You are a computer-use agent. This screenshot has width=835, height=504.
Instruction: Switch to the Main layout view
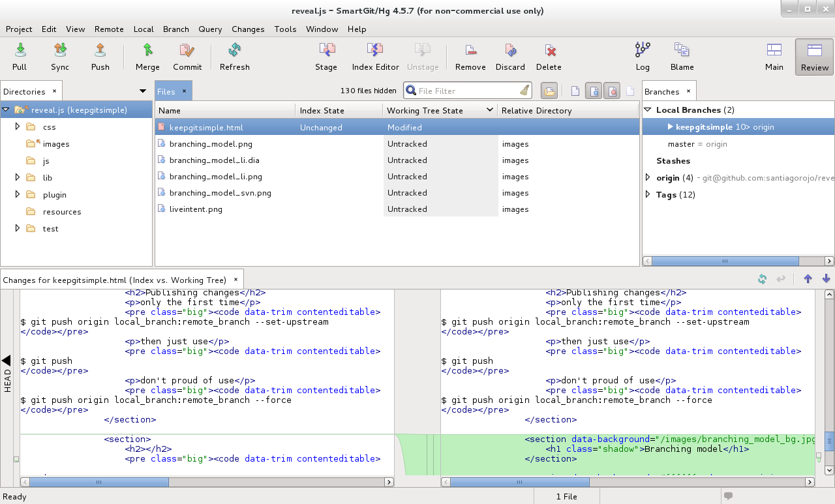click(x=774, y=57)
